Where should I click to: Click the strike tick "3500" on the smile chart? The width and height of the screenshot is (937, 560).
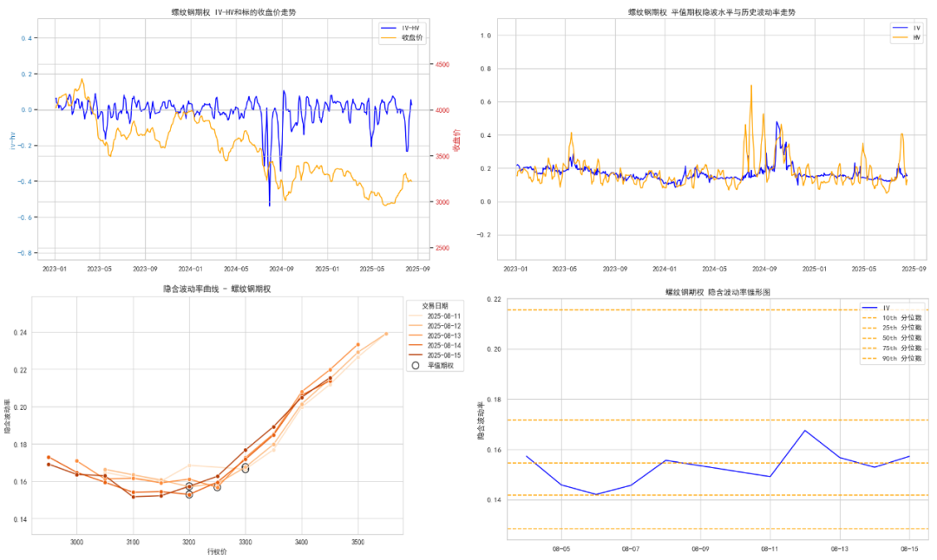click(357, 542)
